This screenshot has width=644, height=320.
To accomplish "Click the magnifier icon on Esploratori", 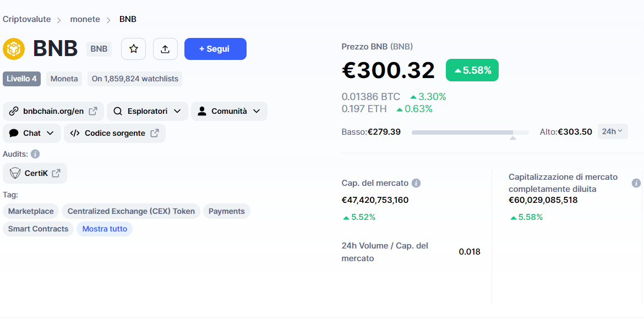I will 118,111.
